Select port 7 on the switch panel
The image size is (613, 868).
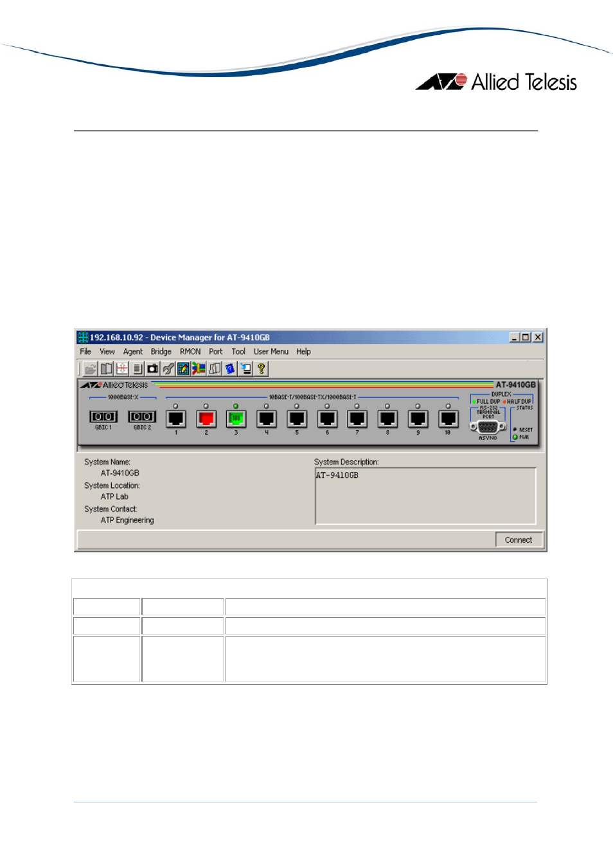click(x=357, y=419)
